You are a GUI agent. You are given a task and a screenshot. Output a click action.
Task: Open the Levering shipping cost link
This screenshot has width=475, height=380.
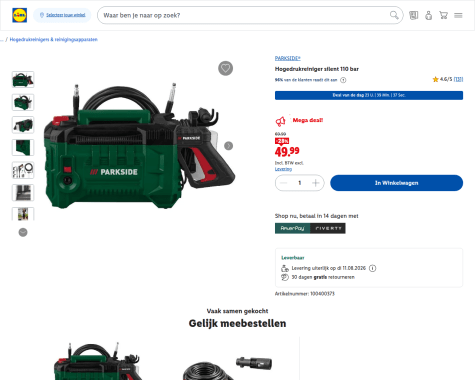point(283,169)
